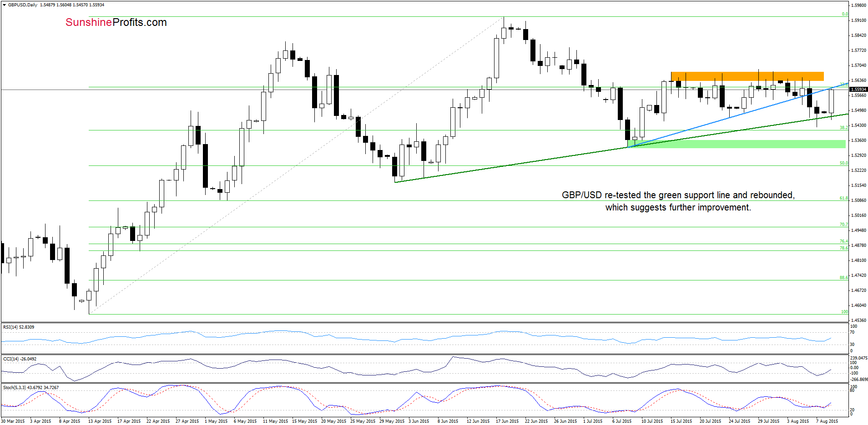Click the 50.0 Fibonacci level label
Screen dimensions: 868x425
pos(843,163)
